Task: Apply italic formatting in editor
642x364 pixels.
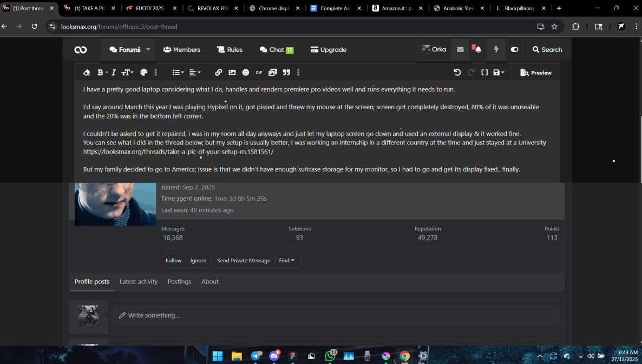Action: pos(114,72)
